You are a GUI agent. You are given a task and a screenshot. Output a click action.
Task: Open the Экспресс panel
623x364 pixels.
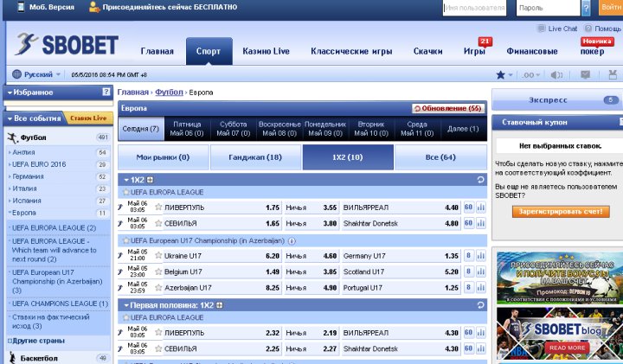click(x=557, y=100)
